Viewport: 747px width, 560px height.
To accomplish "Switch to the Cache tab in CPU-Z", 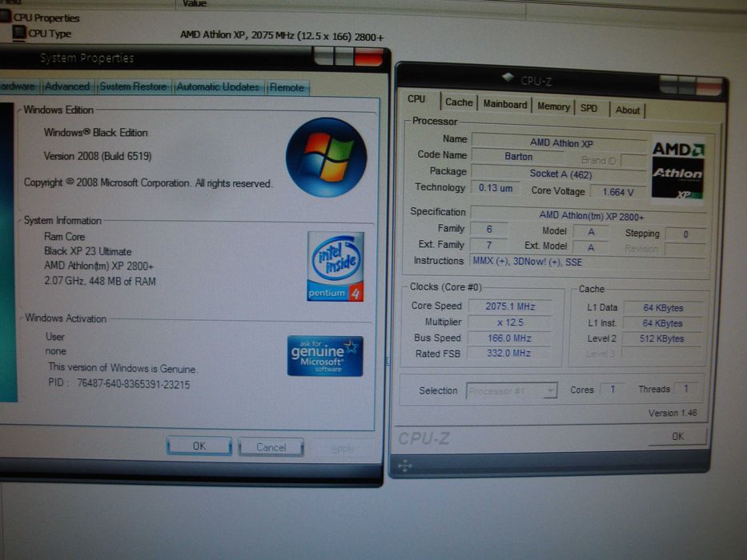I will pyautogui.click(x=459, y=102).
